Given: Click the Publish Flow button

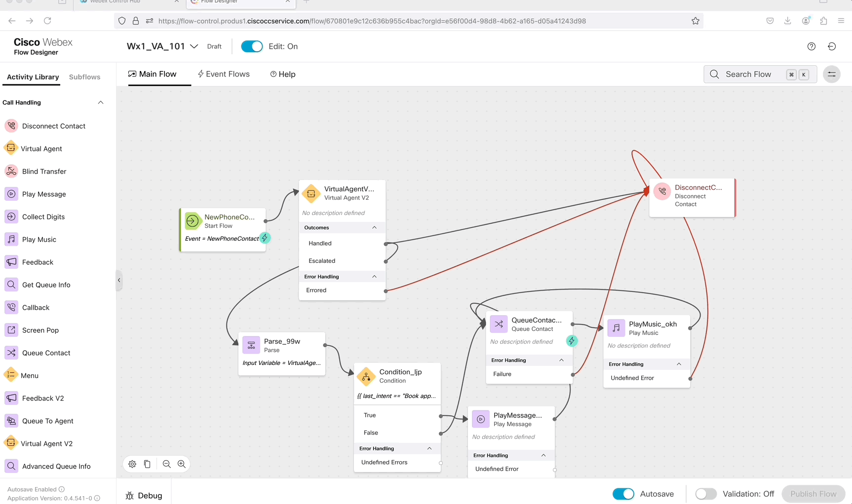Looking at the screenshot, I should 813,494.
